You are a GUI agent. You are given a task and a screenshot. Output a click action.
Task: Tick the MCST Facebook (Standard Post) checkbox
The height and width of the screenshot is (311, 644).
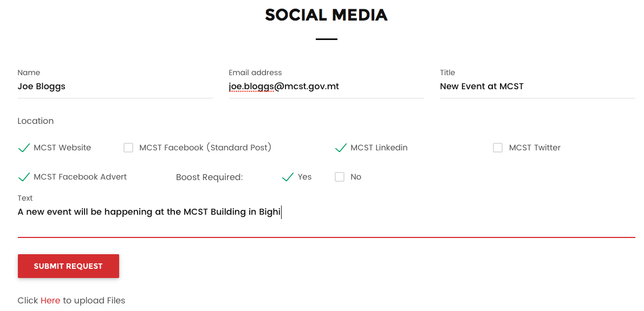click(x=128, y=148)
